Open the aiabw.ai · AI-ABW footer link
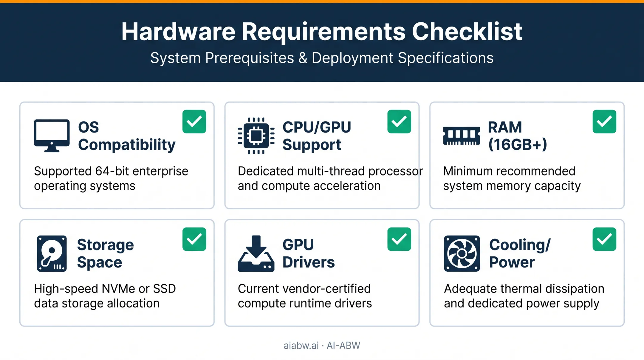The width and height of the screenshot is (644, 360). (322, 345)
